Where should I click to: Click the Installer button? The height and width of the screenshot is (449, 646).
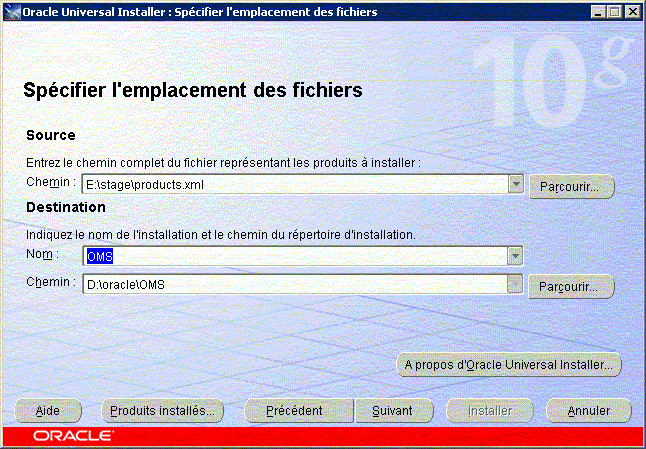pos(491,411)
